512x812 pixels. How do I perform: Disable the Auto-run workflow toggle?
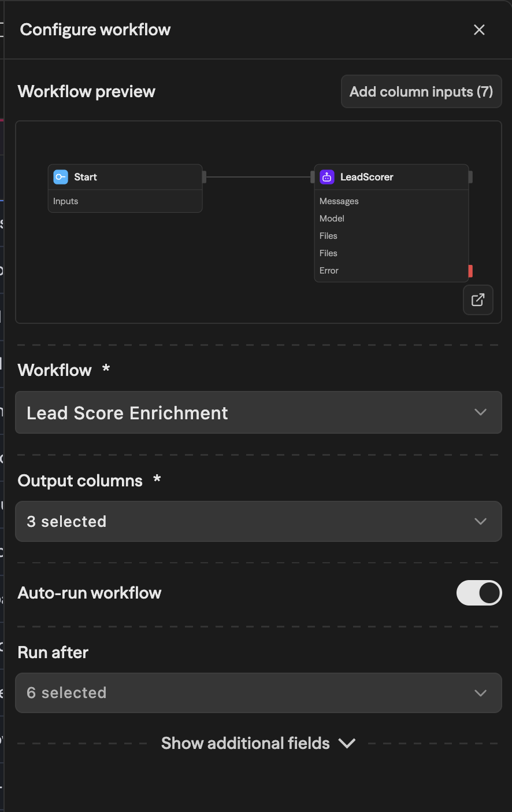coord(479,593)
